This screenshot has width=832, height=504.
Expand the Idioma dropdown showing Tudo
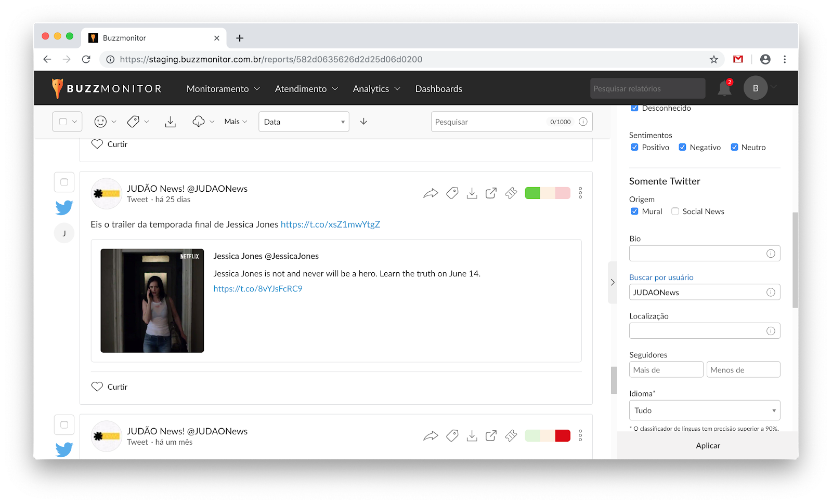704,410
